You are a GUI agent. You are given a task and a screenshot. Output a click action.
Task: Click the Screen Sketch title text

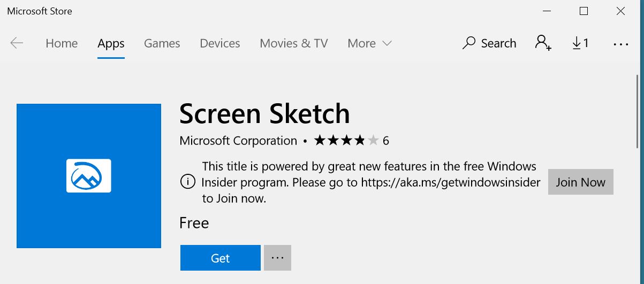click(264, 113)
